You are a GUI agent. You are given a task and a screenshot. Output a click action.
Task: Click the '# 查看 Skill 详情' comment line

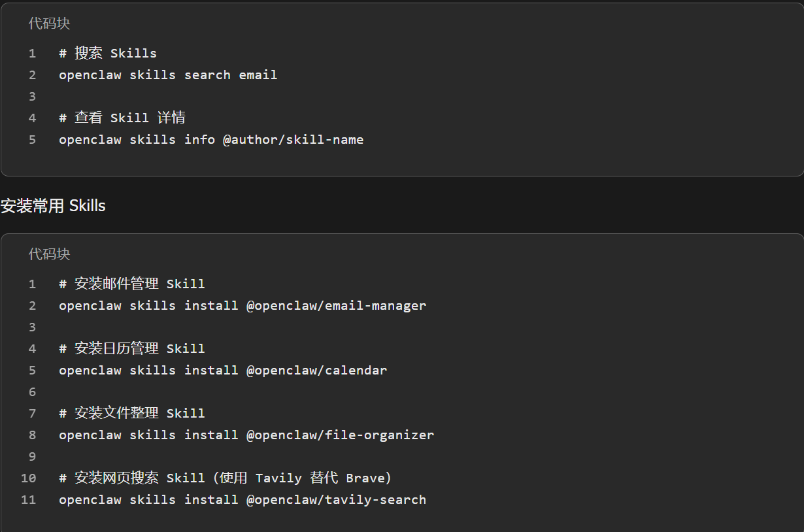coord(122,118)
